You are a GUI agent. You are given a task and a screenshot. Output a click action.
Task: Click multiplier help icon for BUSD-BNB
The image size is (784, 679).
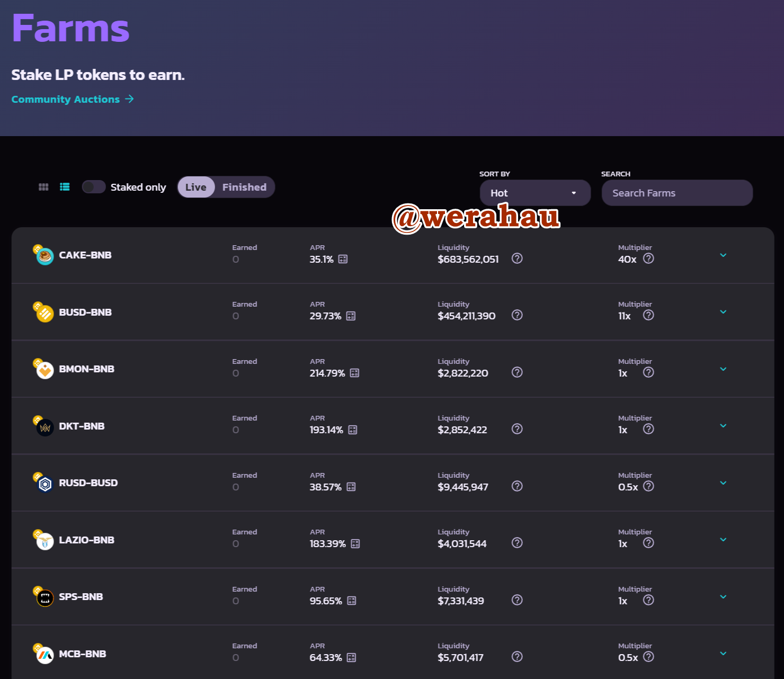648,315
